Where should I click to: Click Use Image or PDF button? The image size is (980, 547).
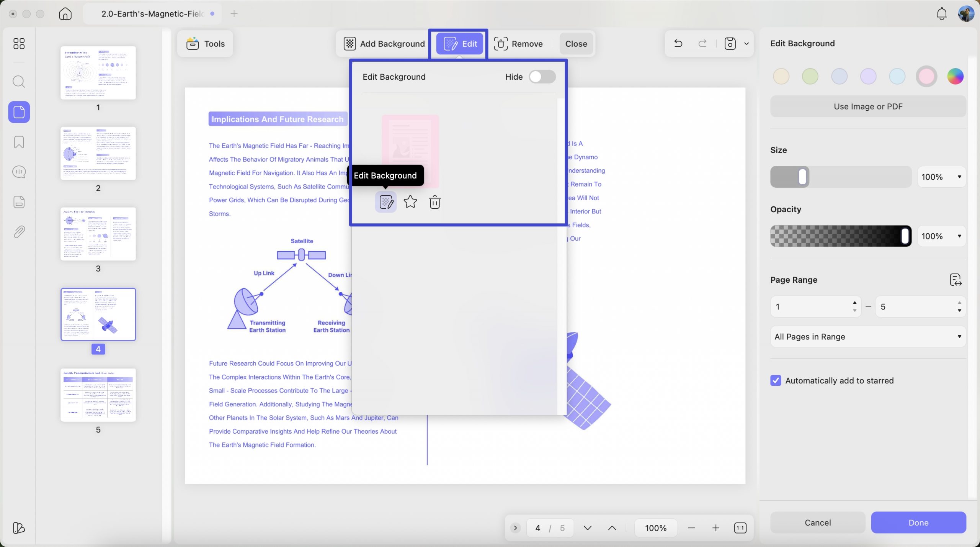[x=868, y=106]
